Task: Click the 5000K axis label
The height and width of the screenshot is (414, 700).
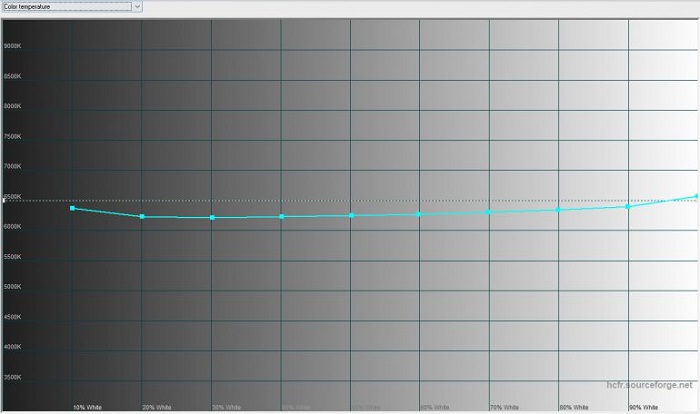Action: pos(12,287)
